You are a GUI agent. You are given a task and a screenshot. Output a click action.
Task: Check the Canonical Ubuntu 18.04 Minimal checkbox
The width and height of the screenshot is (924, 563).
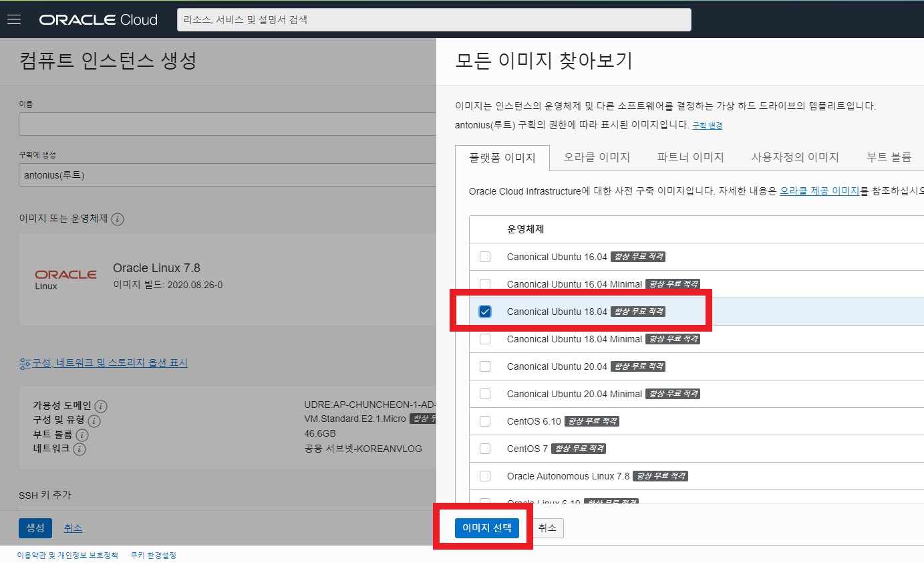pos(485,339)
